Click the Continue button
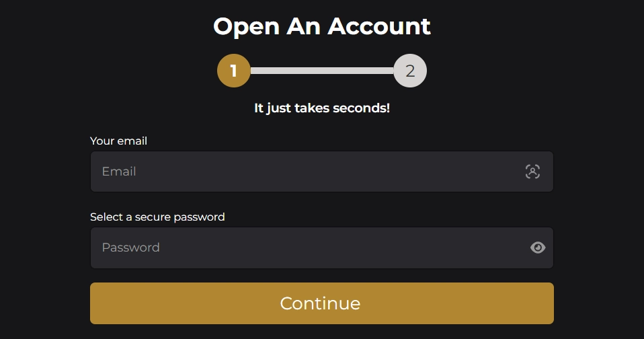This screenshot has height=339, width=644. [x=322, y=303]
